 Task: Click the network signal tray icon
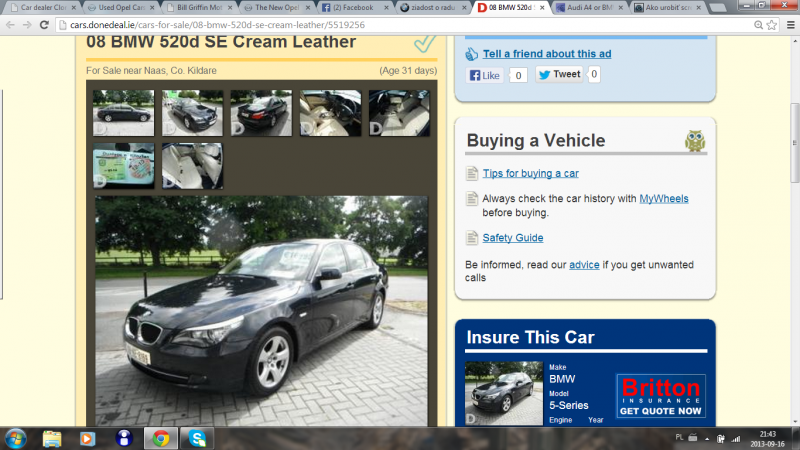[736, 438]
